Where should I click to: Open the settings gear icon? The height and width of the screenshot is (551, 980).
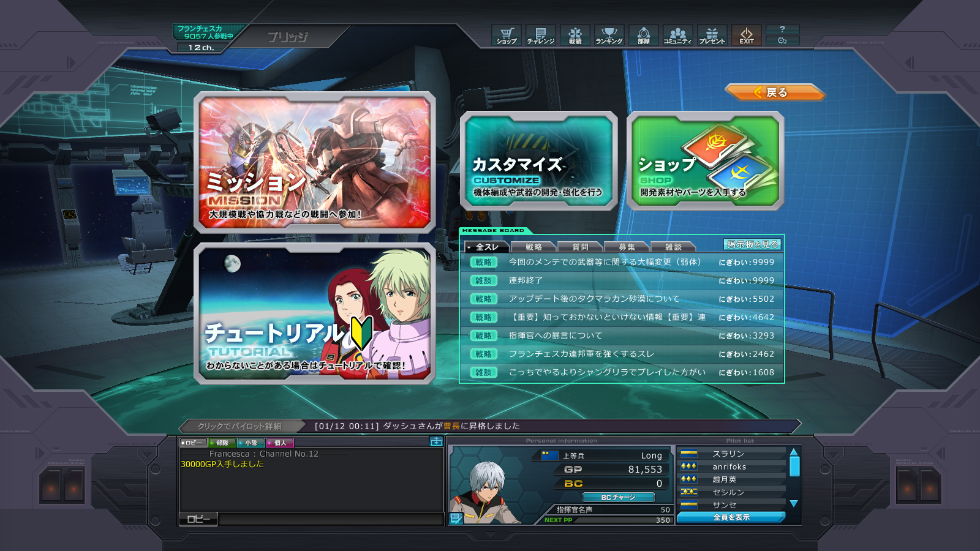pos(782,41)
